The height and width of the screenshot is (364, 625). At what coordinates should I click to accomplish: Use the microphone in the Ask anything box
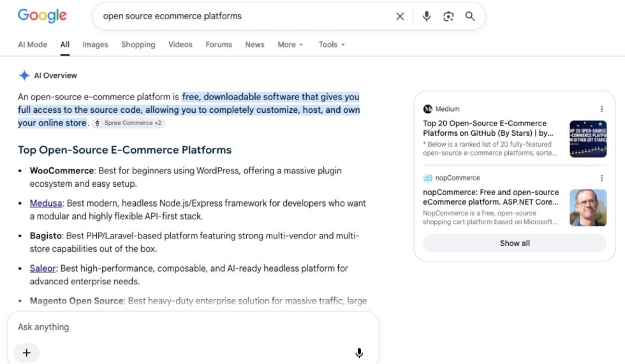359,353
